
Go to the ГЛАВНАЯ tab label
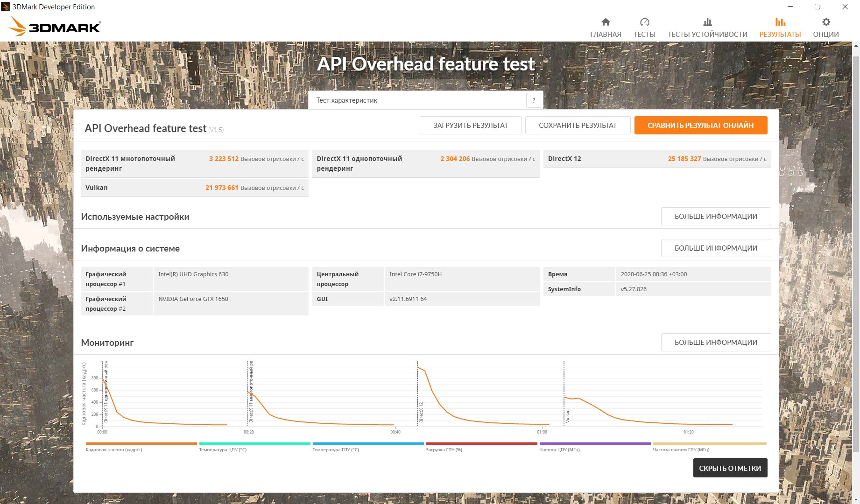606,35
